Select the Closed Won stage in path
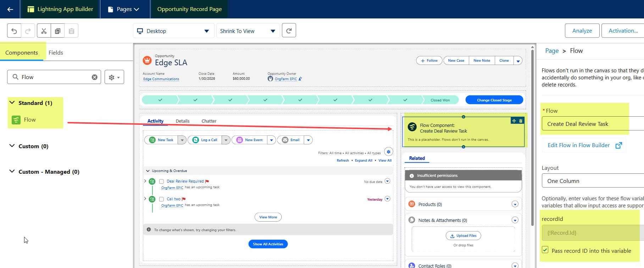The height and width of the screenshot is (268, 644). (440, 100)
